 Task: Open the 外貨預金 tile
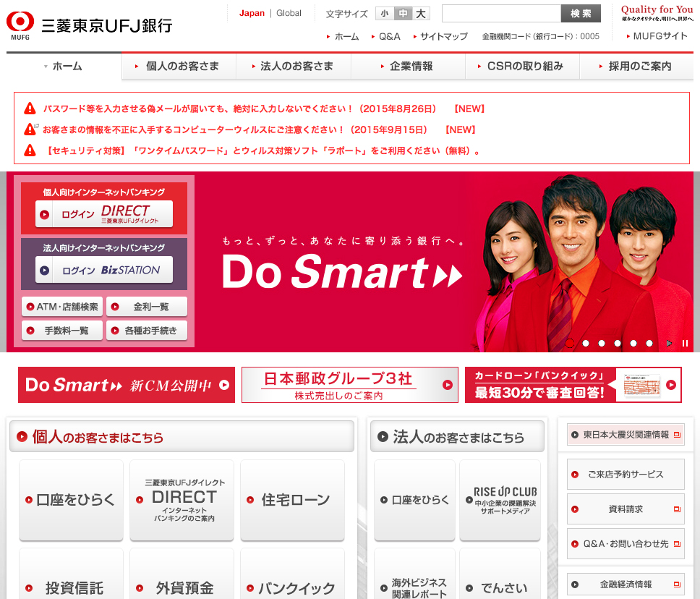tap(182, 574)
